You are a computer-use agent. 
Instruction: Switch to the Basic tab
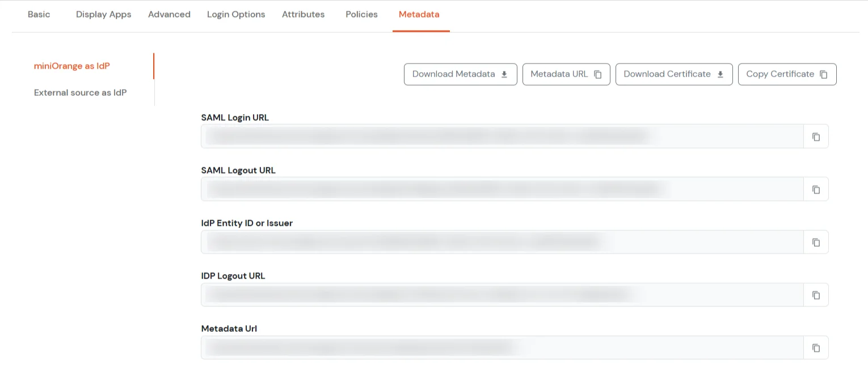(39, 14)
